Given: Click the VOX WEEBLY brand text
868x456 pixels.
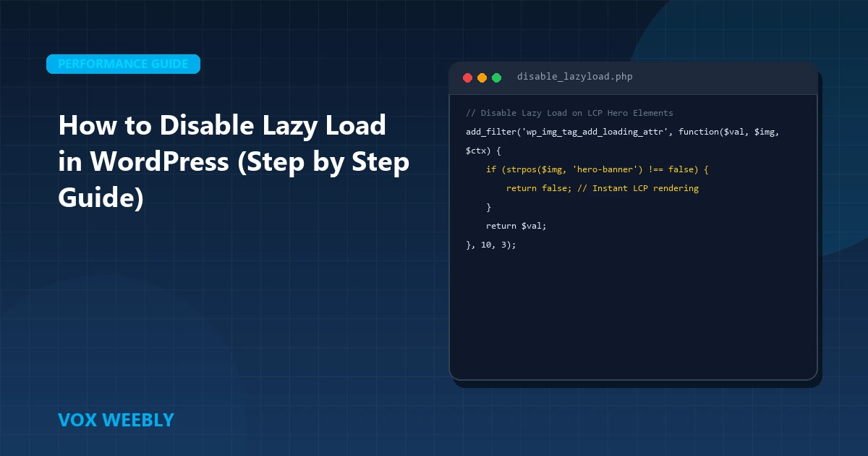Looking at the screenshot, I should point(116,419).
